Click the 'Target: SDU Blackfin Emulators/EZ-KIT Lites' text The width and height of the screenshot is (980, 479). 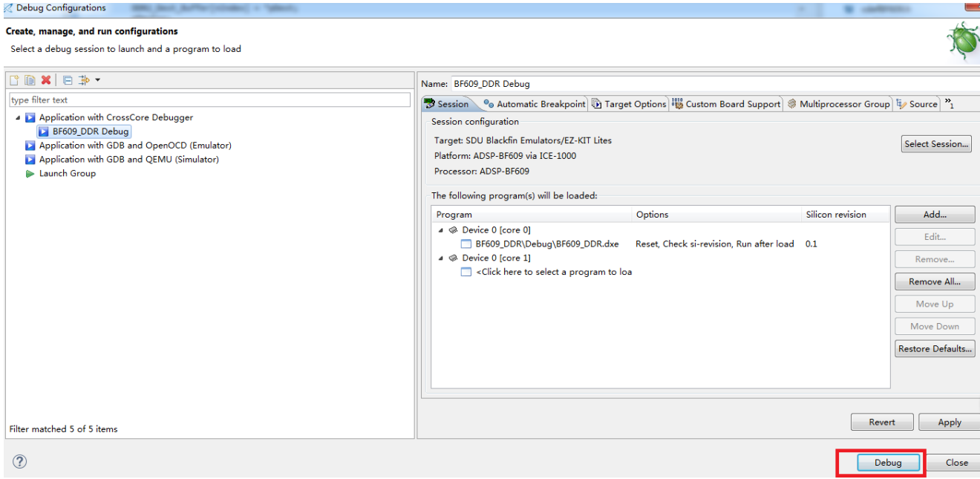click(x=523, y=140)
